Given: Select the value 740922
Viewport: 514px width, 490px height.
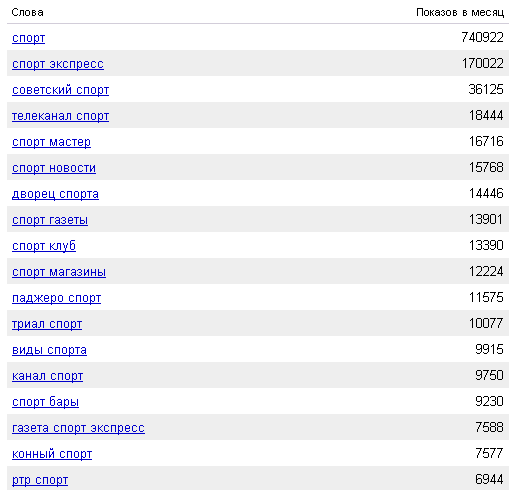Looking at the screenshot, I should (482, 37).
